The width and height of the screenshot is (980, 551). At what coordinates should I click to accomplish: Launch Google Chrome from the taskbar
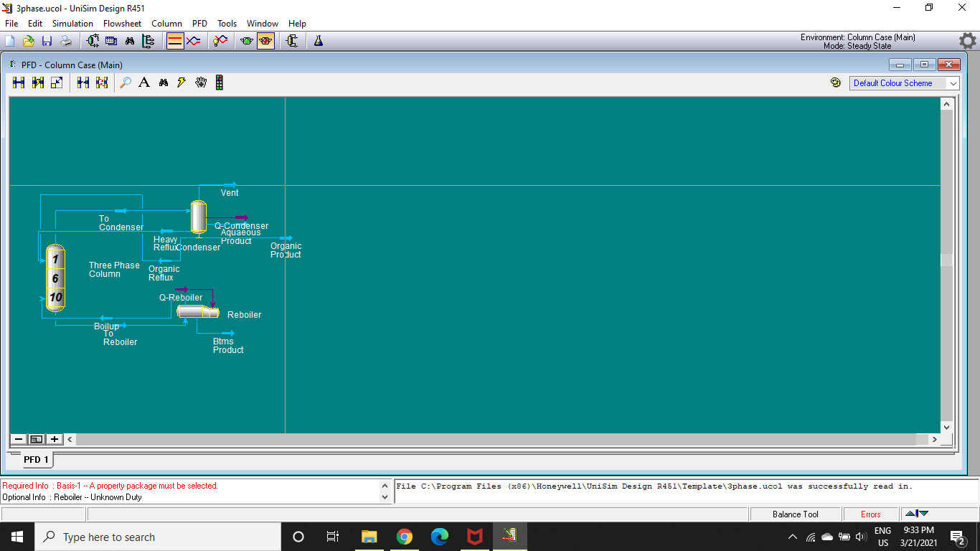pyautogui.click(x=405, y=536)
